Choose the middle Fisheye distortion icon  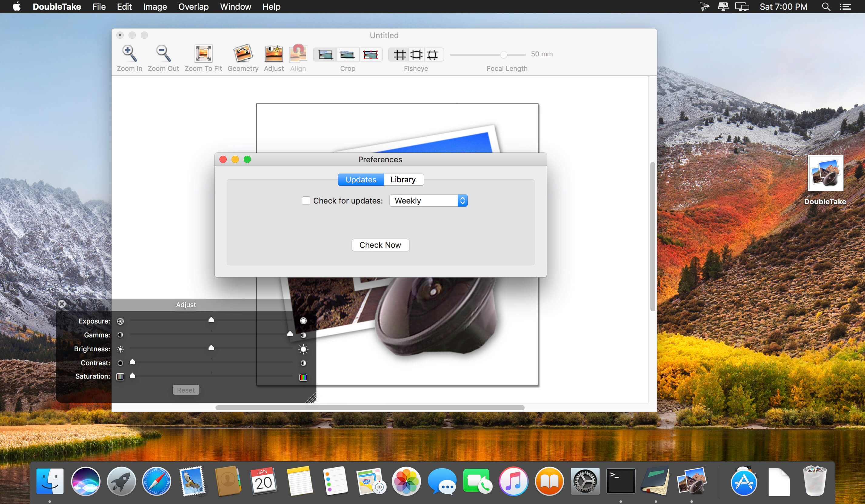click(416, 55)
